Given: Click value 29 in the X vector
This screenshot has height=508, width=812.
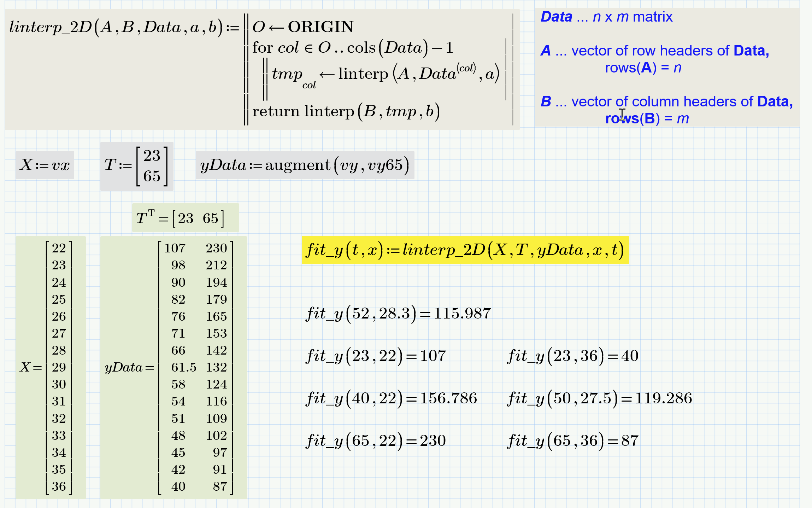Looking at the screenshot, I should pos(59,367).
